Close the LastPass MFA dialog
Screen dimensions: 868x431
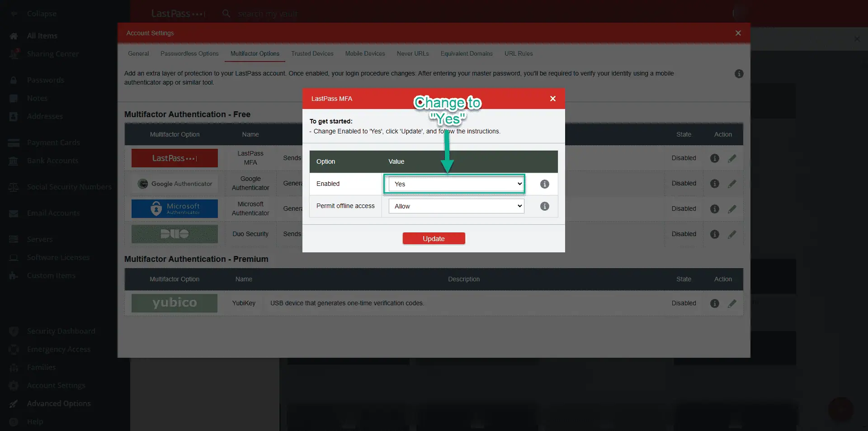[x=552, y=99]
